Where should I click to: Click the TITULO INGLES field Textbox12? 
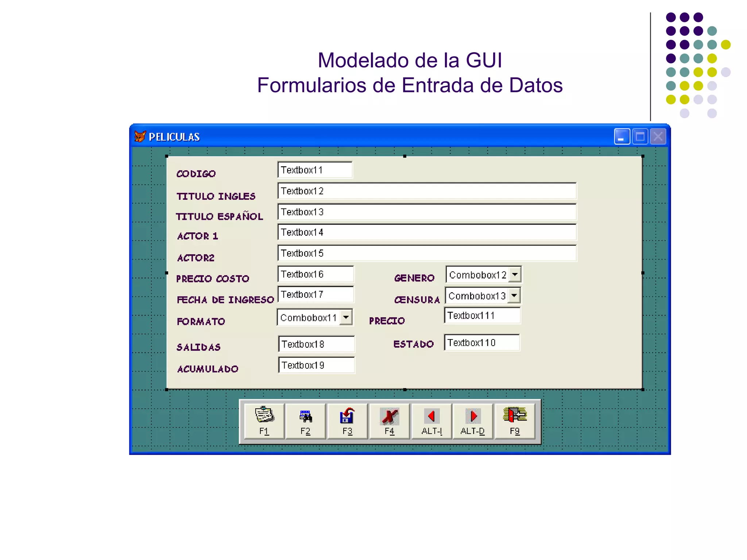click(427, 191)
